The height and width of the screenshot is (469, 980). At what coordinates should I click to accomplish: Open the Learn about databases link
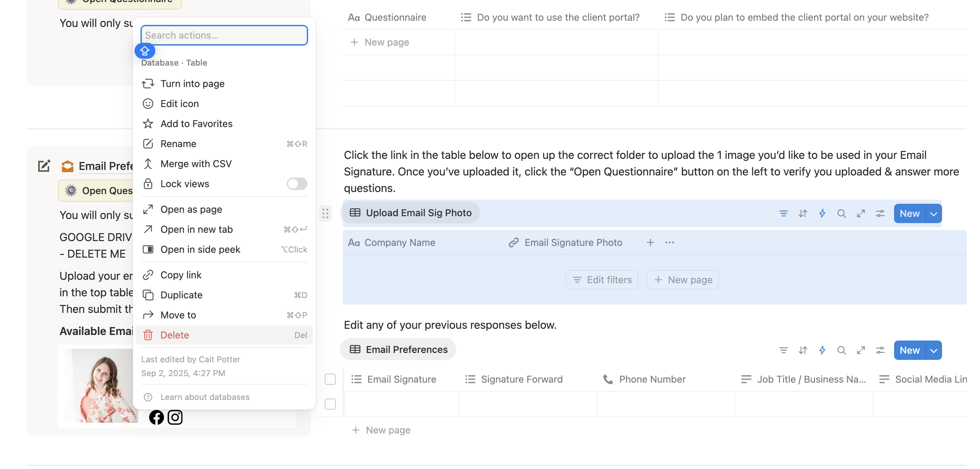pyautogui.click(x=205, y=397)
